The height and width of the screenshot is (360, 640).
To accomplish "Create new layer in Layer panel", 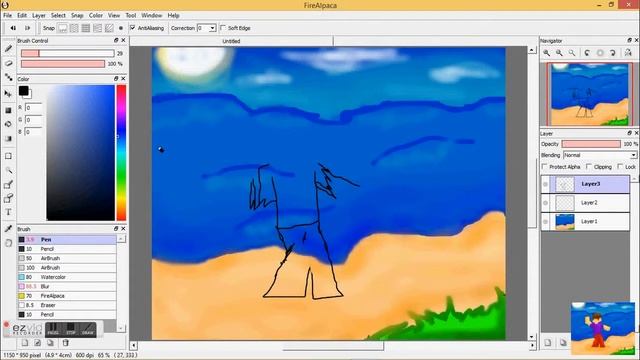I will [x=548, y=343].
